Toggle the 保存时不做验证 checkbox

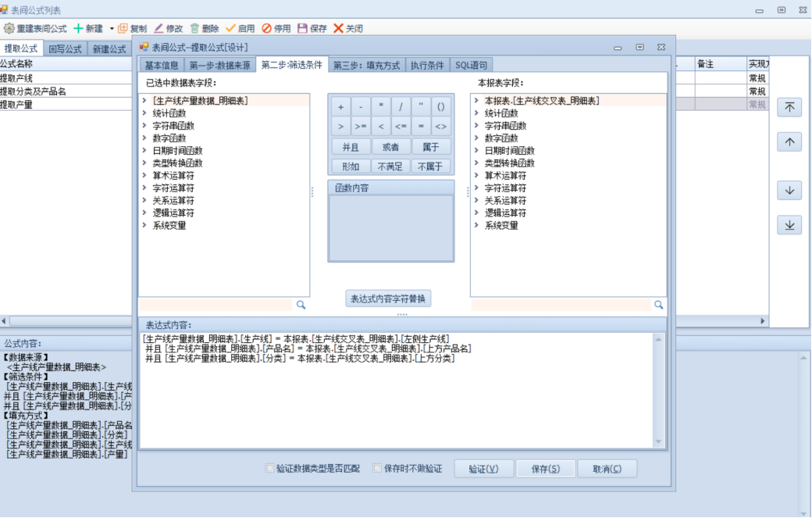377,469
